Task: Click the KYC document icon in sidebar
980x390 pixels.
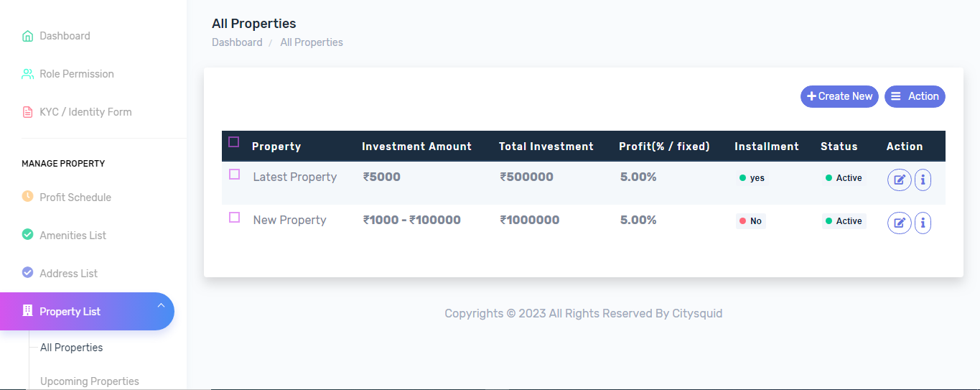Action: 27,112
